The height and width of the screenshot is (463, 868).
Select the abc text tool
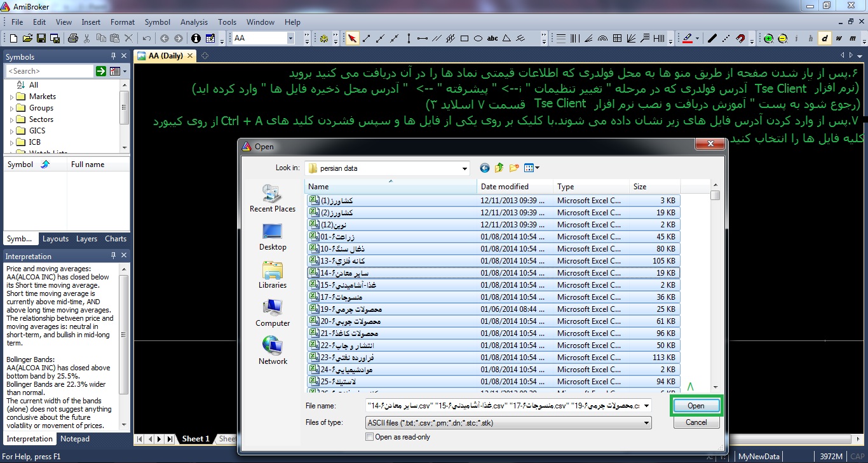point(492,39)
